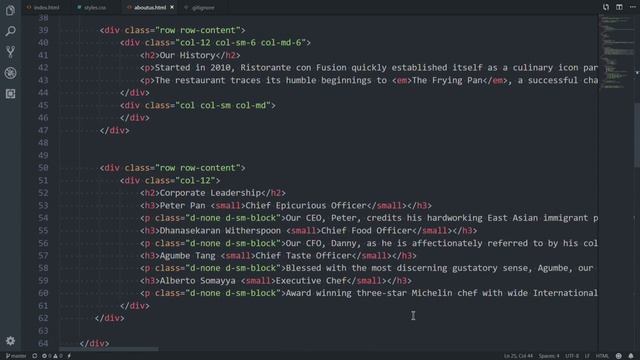Click "Chief Food Officer" text on line 55

click(x=367, y=231)
